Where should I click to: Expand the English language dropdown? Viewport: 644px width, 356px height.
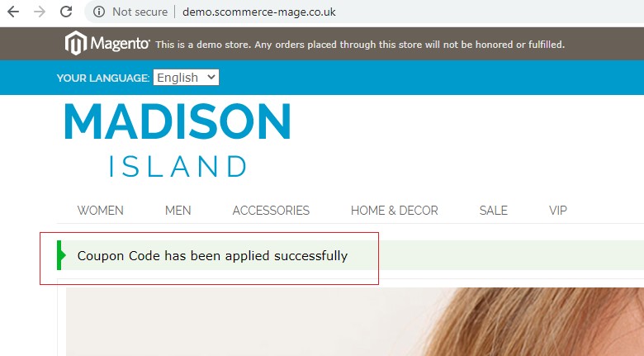[x=186, y=78]
